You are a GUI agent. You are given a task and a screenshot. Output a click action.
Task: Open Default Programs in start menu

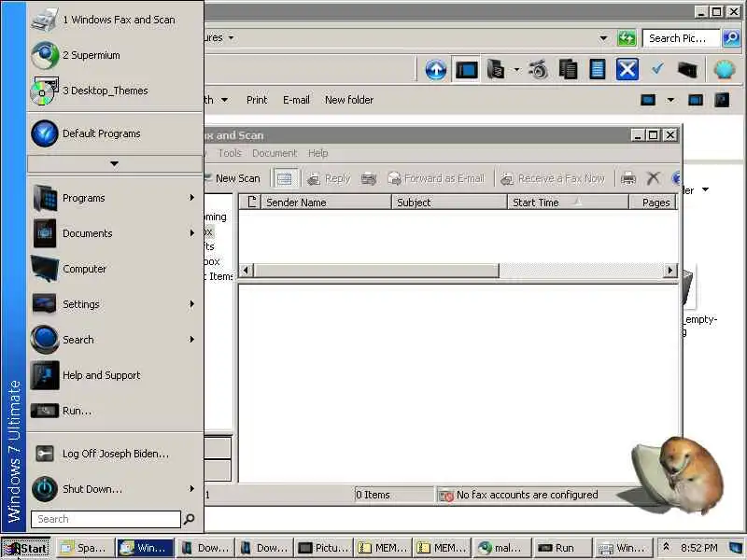115,133
